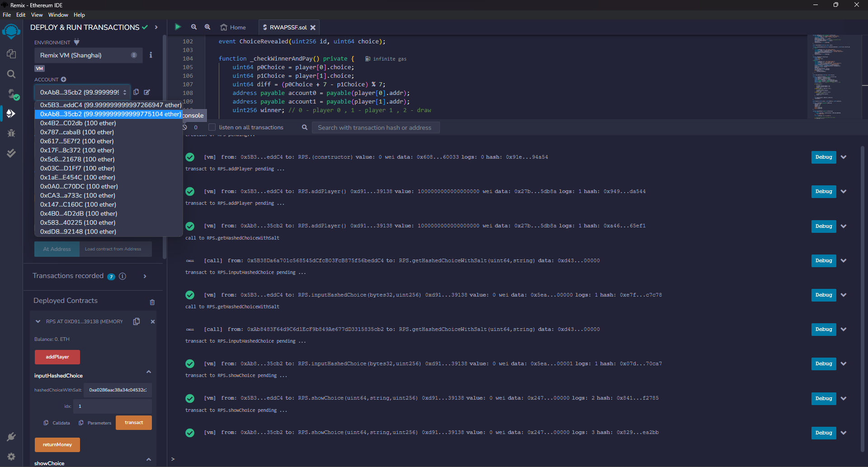
Task: Open the Settings gear icon in sidebar
Action: click(x=11, y=457)
